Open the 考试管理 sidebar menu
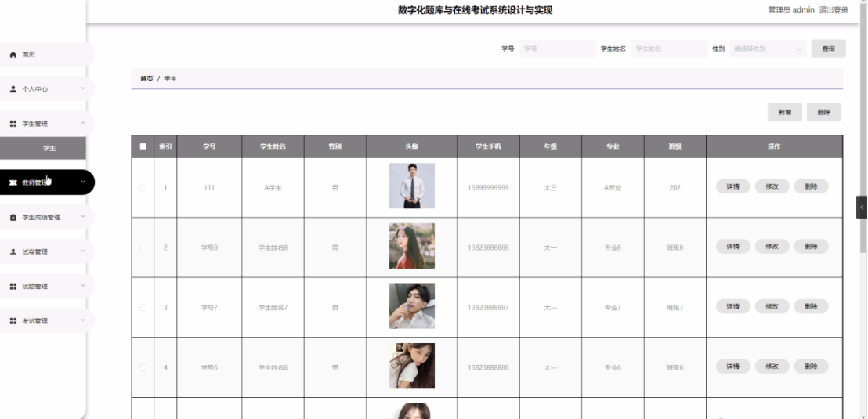Viewport: 868px width, 419px height. coord(47,321)
